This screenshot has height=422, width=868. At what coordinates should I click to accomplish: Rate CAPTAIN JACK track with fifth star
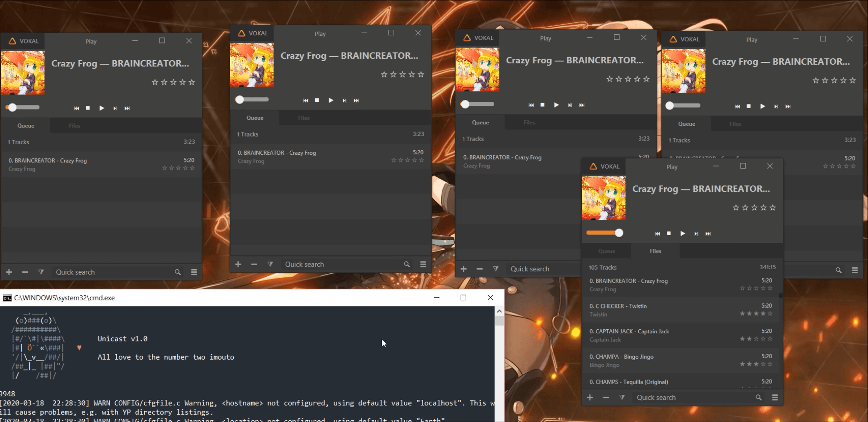coord(770,339)
